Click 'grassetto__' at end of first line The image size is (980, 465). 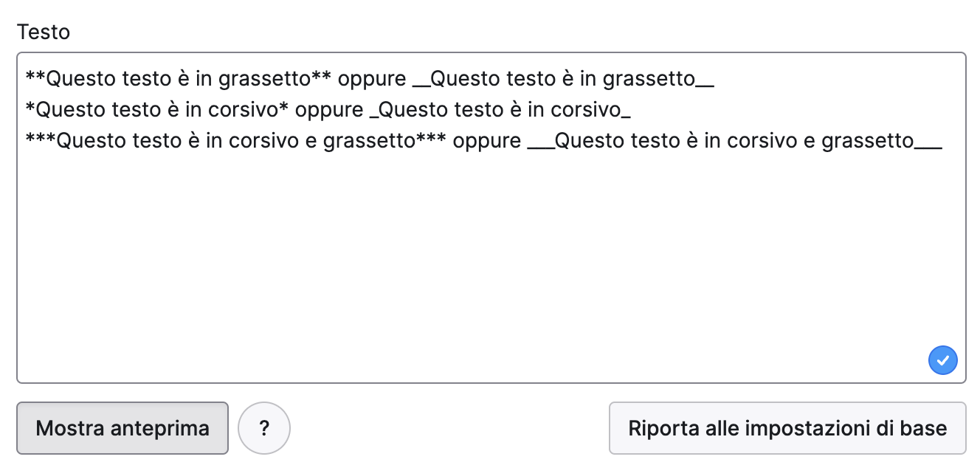click(x=659, y=78)
